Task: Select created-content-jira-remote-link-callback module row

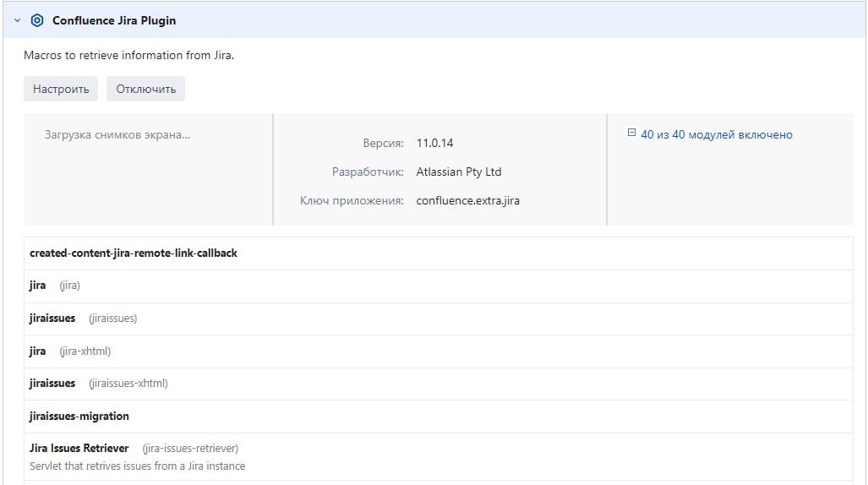Action: pos(439,253)
